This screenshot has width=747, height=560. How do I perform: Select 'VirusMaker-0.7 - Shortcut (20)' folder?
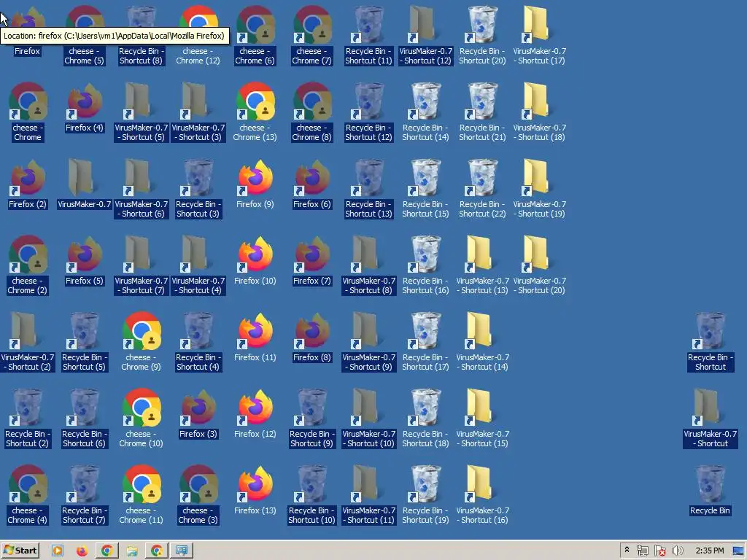(539, 265)
